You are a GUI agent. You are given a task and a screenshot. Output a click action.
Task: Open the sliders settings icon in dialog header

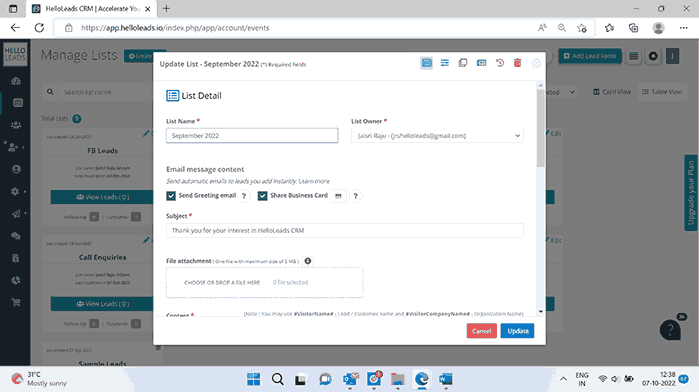click(444, 63)
